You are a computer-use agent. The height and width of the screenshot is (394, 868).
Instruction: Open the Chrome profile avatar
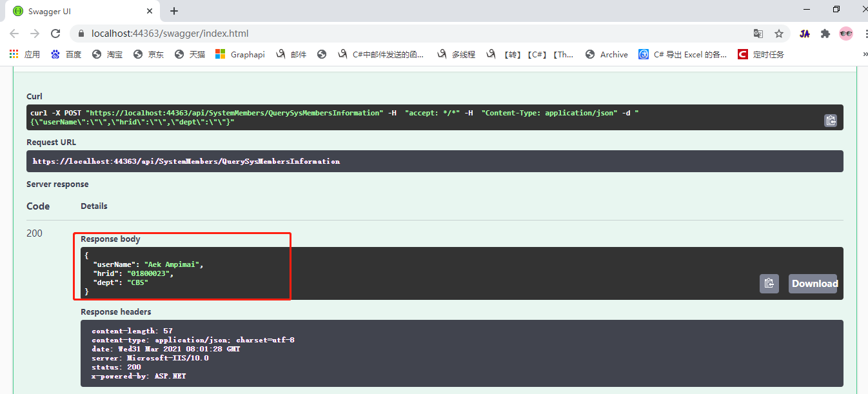point(846,34)
